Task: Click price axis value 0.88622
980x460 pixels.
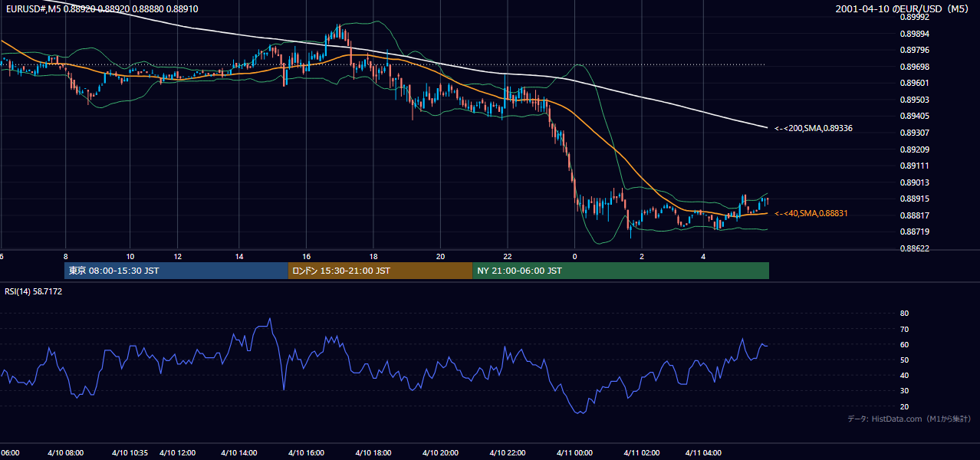Action: click(915, 248)
